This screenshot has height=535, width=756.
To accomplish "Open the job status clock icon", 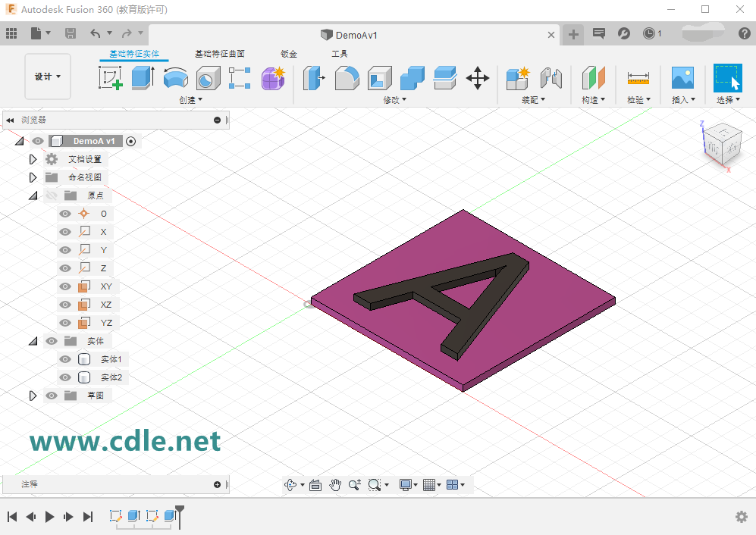I will pyautogui.click(x=649, y=33).
